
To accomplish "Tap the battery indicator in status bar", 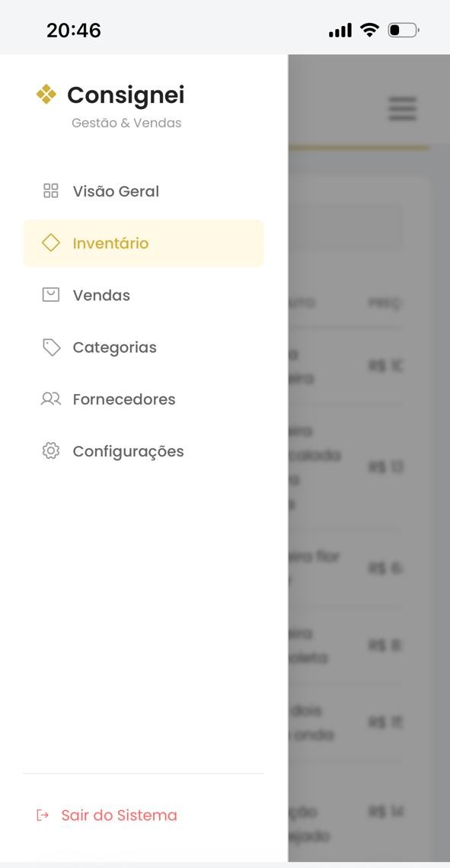I will click(402, 30).
